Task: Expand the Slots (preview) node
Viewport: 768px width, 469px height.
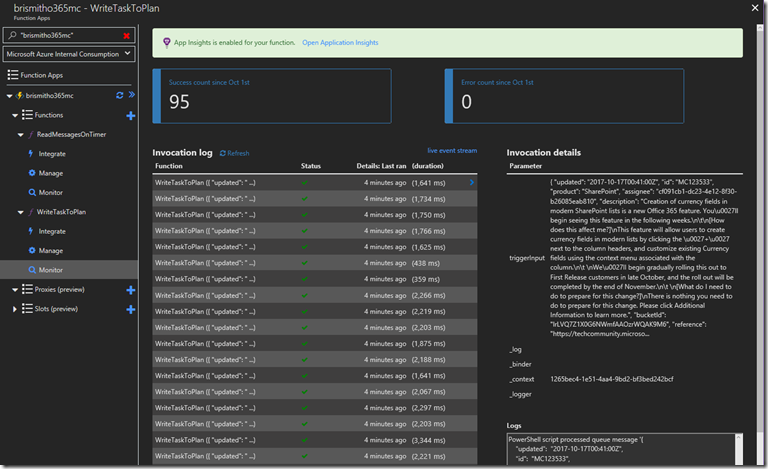Action: point(15,309)
